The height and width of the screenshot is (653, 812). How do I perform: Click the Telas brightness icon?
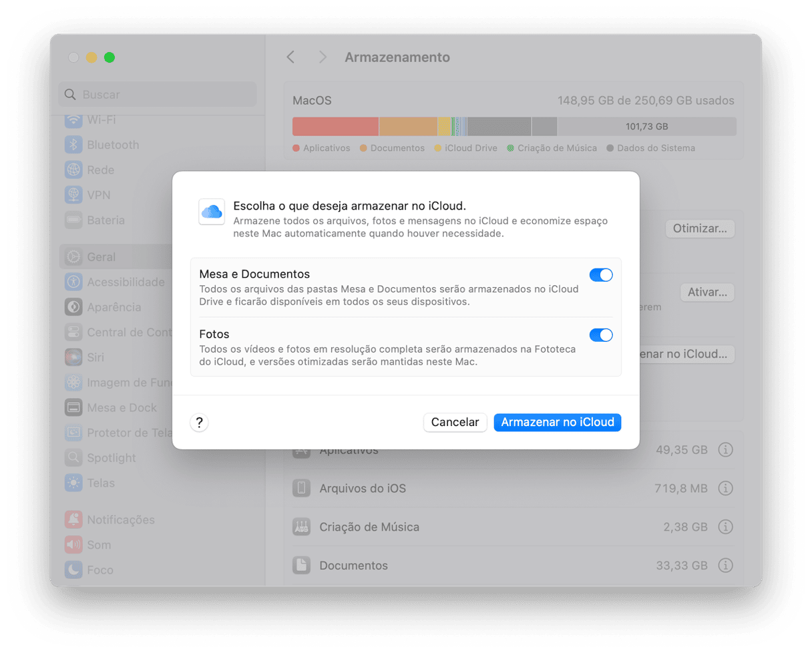(73, 483)
